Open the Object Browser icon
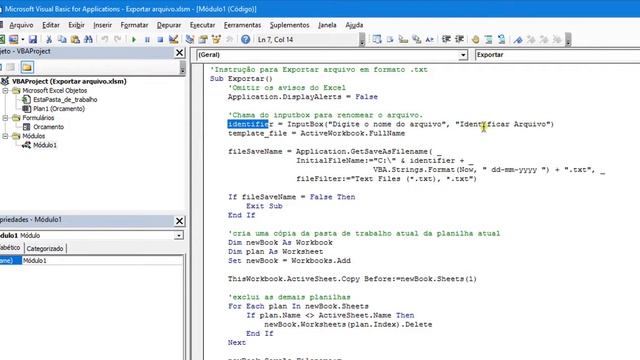This screenshot has height=360, width=640. click(216, 40)
